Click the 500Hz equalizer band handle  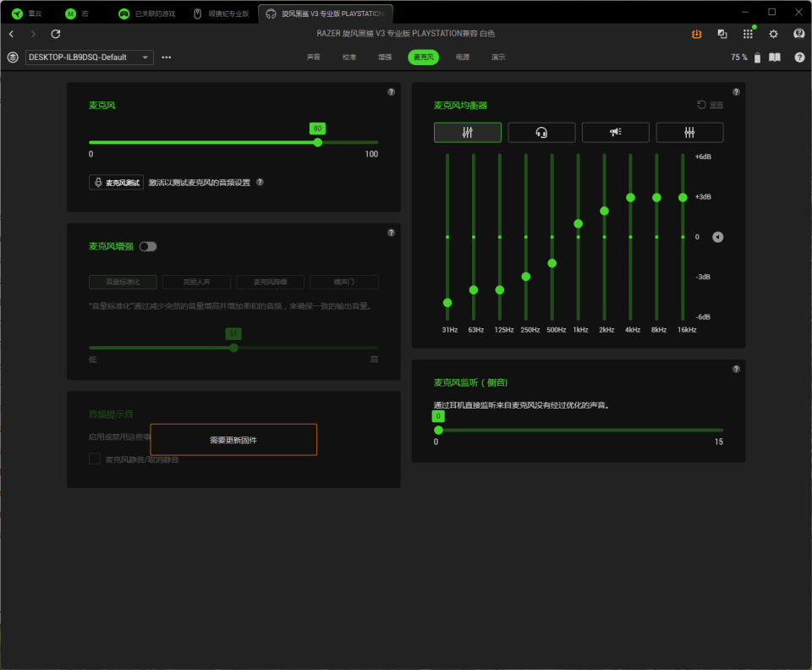[x=552, y=263]
